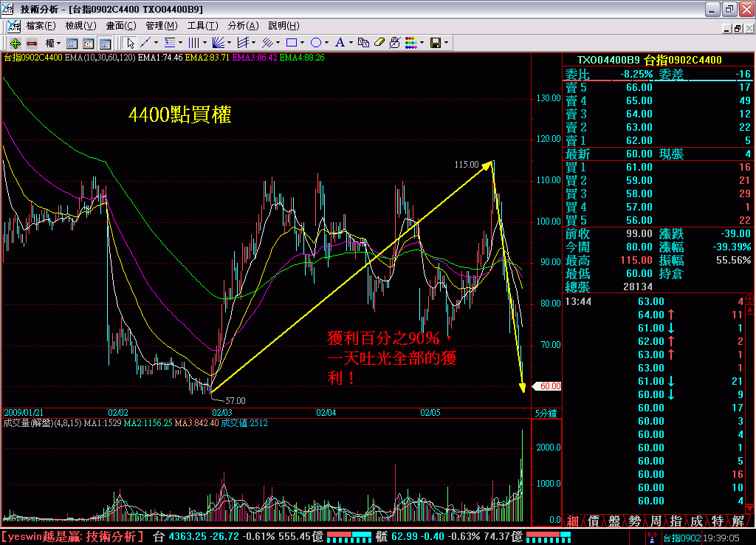The height and width of the screenshot is (545, 756).
Task: Select the arrow pointer cursor tool
Action: pos(130,43)
